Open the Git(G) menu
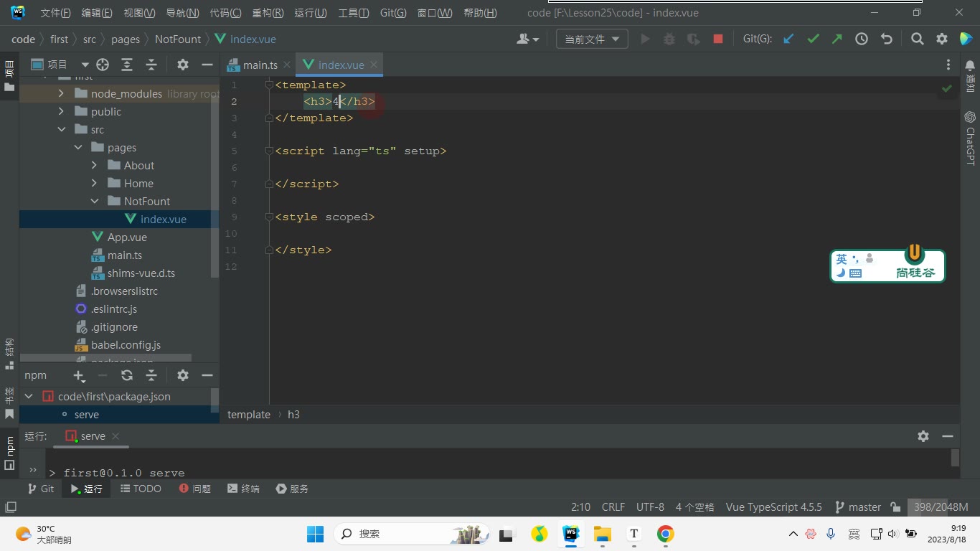 pos(393,13)
